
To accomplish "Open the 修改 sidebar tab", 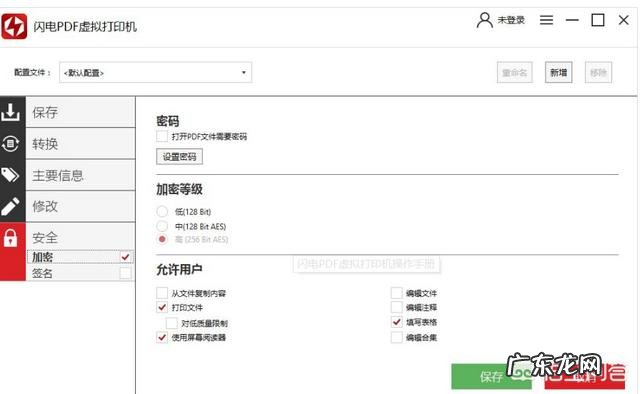I will click(80, 206).
